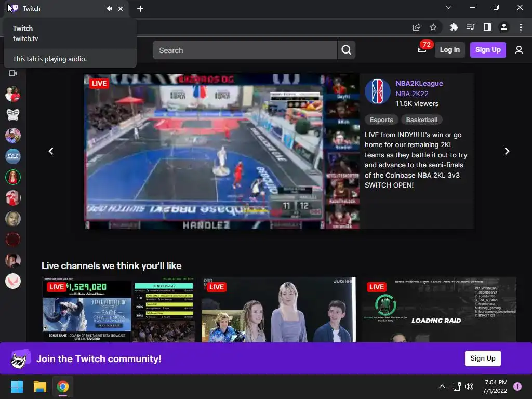Click the Basketball tag
This screenshot has width=532, height=399.
(422, 120)
